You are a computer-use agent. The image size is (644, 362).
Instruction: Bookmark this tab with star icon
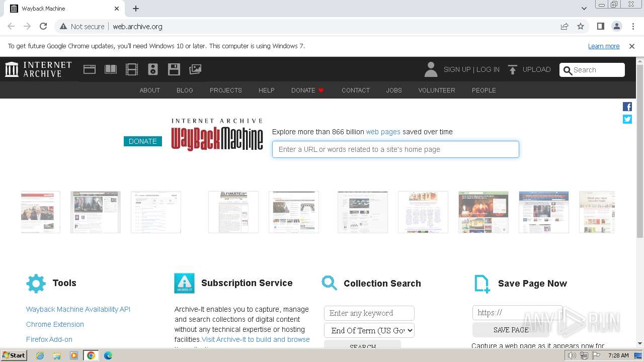(x=581, y=26)
